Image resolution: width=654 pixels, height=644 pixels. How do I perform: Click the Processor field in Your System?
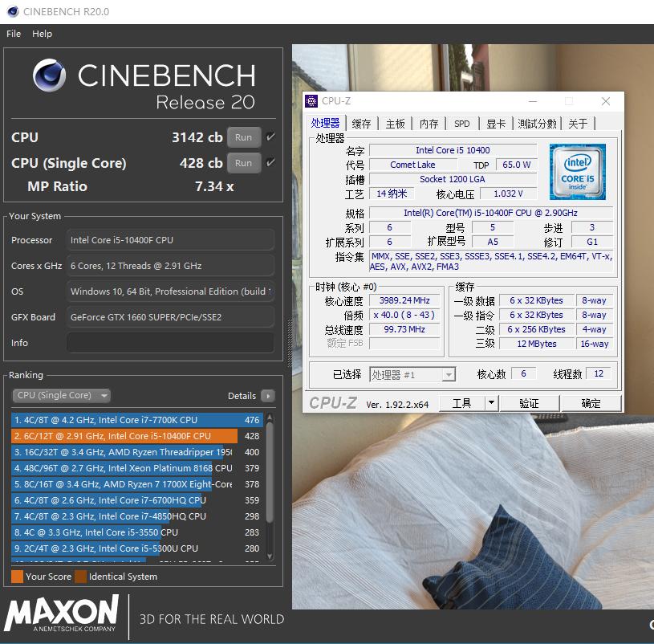click(170, 240)
